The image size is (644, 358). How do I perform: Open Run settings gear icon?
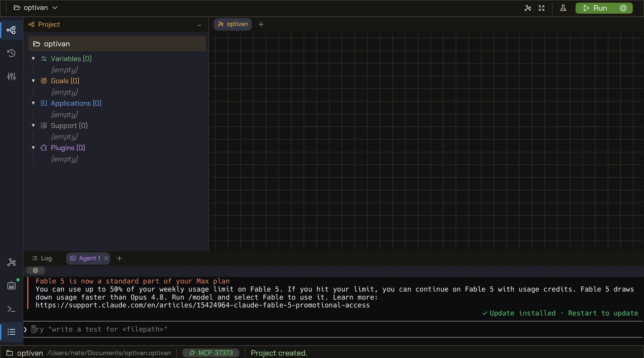tap(623, 8)
